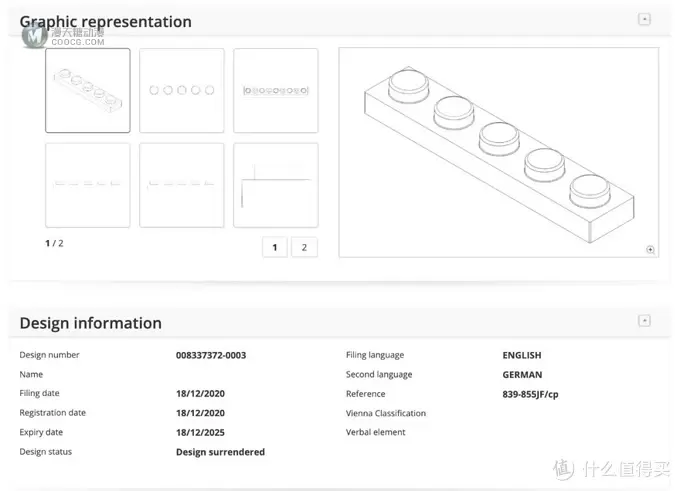Click the Verbal element label
This screenshot has height=491, width=680.
click(x=376, y=432)
